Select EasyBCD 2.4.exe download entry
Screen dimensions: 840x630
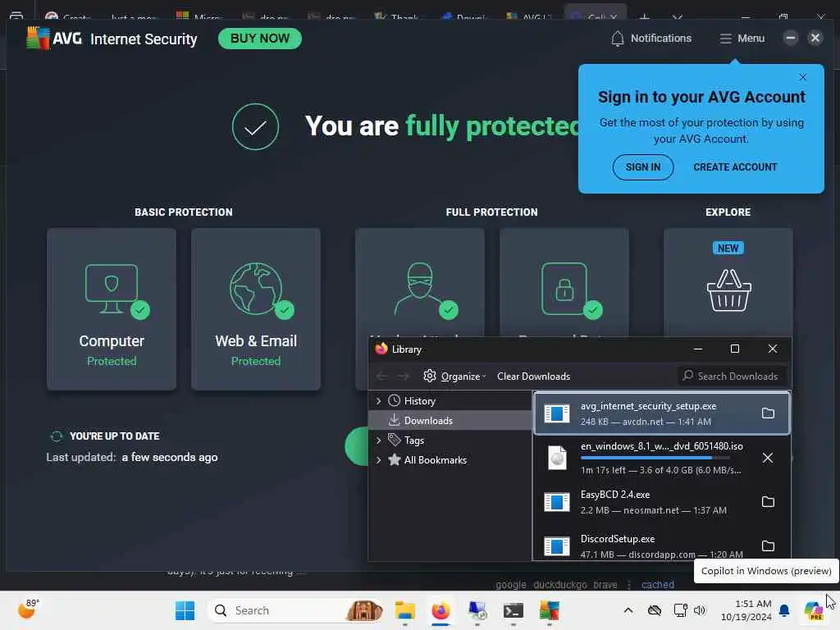click(x=662, y=502)
